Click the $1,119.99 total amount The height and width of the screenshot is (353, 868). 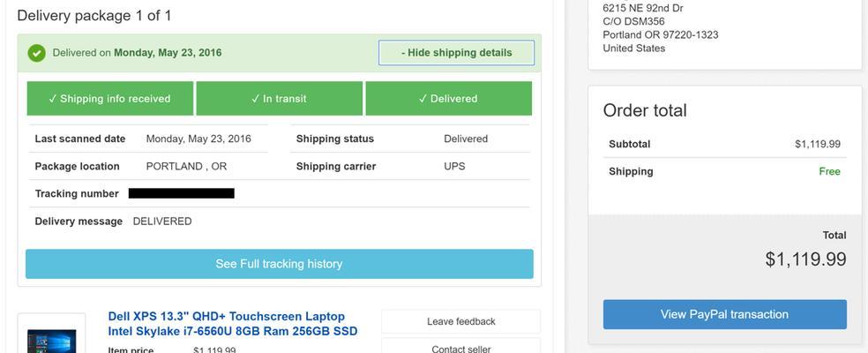(x=806, y=259)
